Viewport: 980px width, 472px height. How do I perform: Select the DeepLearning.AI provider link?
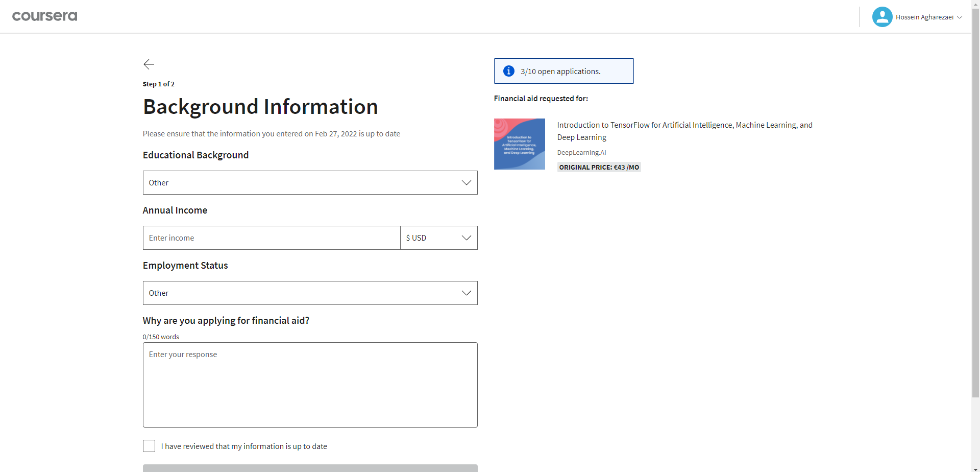581,152
